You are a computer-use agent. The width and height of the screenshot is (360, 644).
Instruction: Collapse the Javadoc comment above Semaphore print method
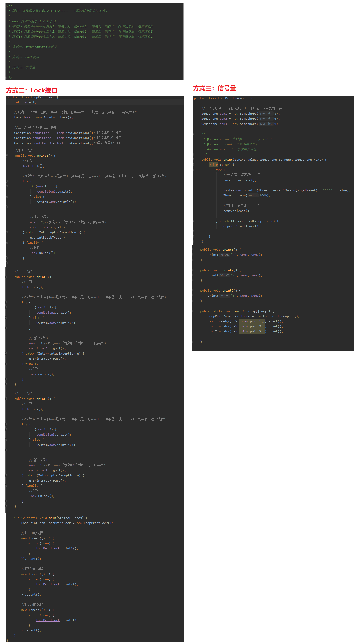[193, 134]
